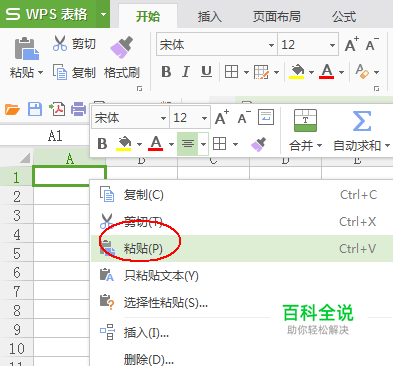
Task: Decrease font size with ribbon A- icon
Action: 372,44
